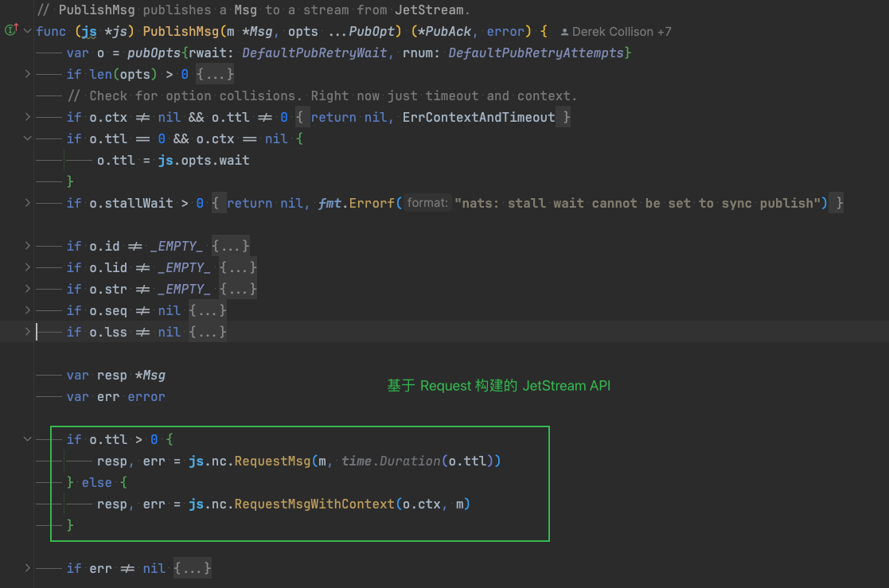The image size is (889, 588).
Task: Expand the 'if o.lid' gutter fold arrow
Action: click(29, 267)
